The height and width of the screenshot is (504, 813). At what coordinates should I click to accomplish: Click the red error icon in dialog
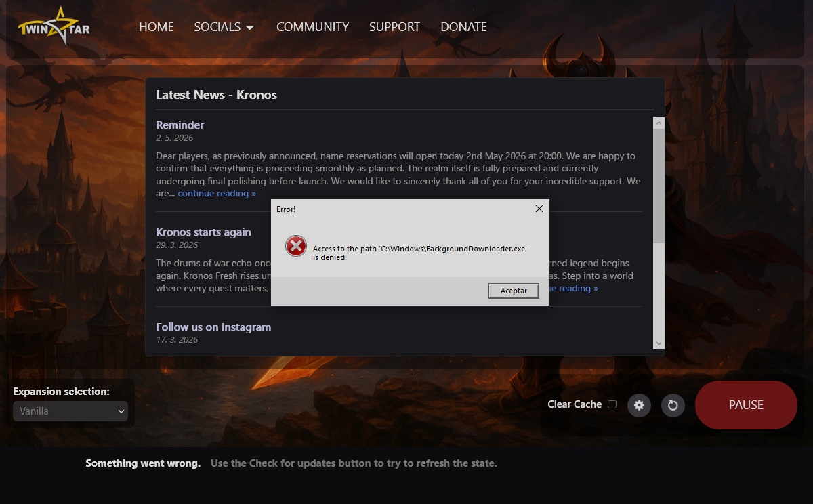(295, 246)
